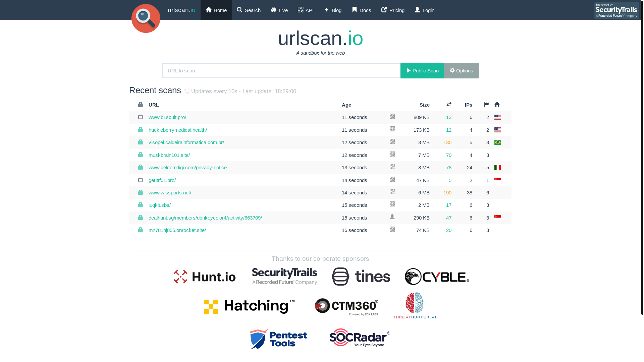Open Pricing navigation item
The image size is (644, 362).
tap(393, 10)
